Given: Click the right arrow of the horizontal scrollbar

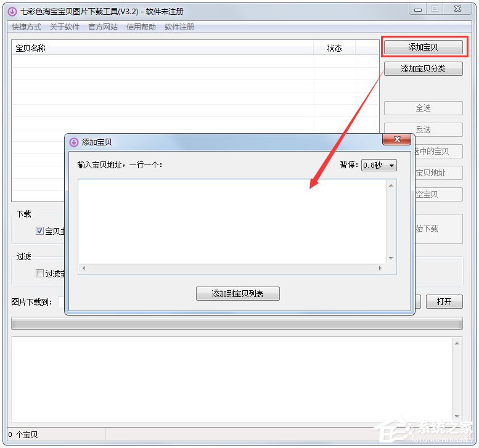Looking at the screenshot, I should 380,269.
